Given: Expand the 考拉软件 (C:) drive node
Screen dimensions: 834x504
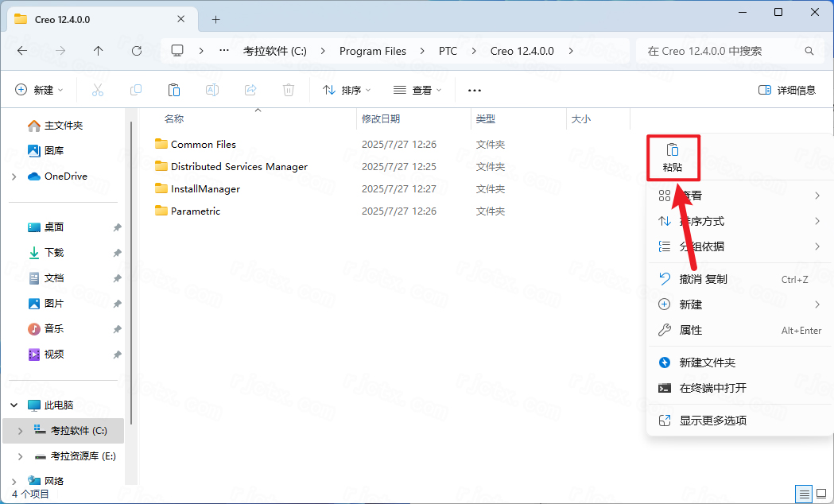Looking at the screenshot, I should click(20, 431).
